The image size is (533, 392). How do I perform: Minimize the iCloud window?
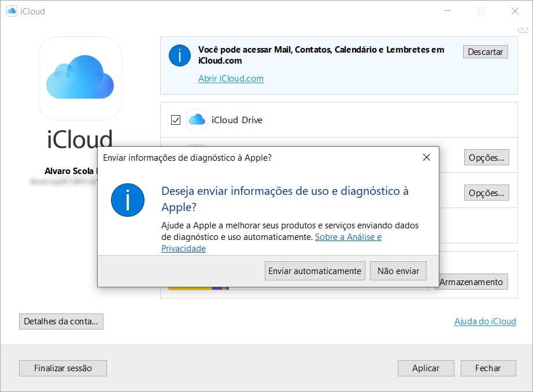[x=447, y=11]
